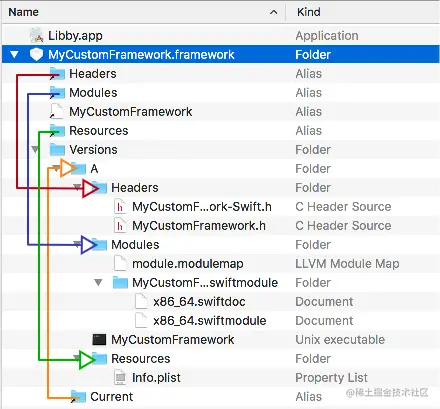Image resolution: width=440 pixels, height=409 pixels.
Task: Click the Info.plist property list icon
Action: 120,377
